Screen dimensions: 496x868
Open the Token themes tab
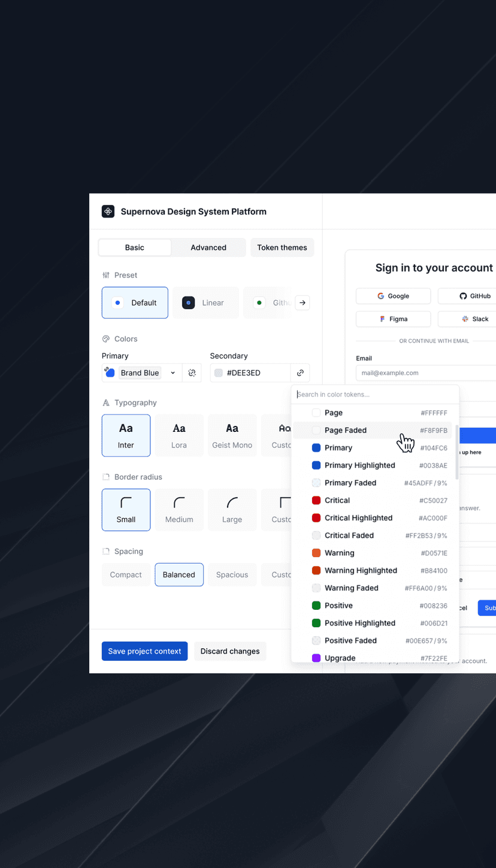click(x=282, y=247)
